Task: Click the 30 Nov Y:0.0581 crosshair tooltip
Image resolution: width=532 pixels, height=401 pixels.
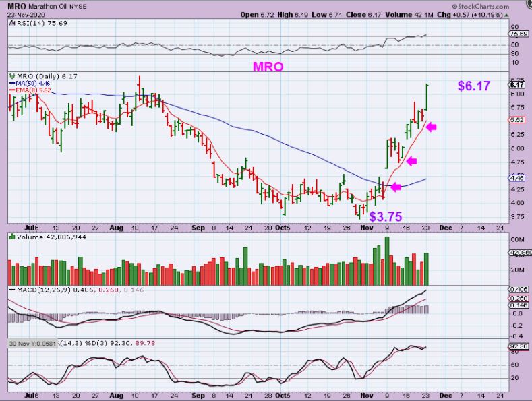Action: [33, 344]
